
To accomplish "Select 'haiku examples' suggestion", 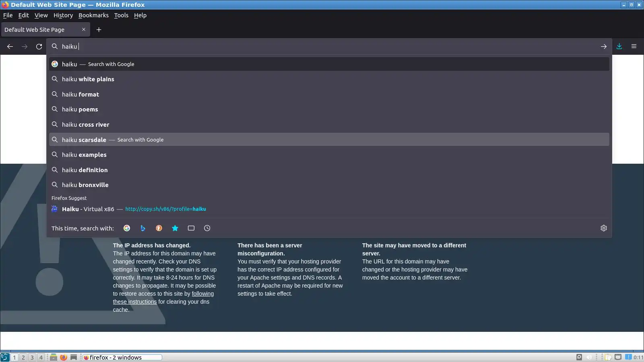I will click(x=329, y=155).
